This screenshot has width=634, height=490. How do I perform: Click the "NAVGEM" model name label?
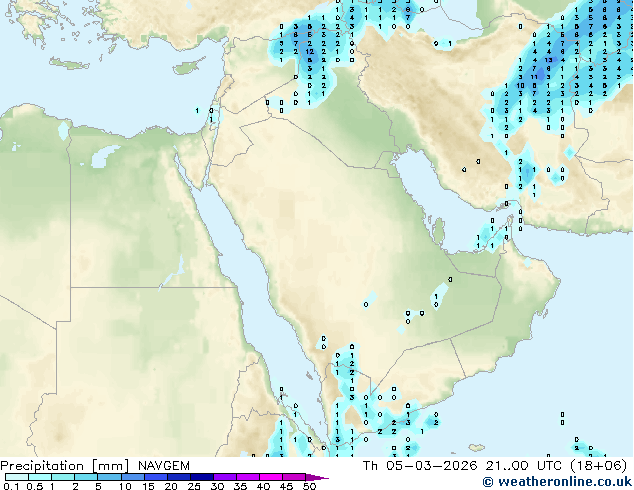coord(164,466)
